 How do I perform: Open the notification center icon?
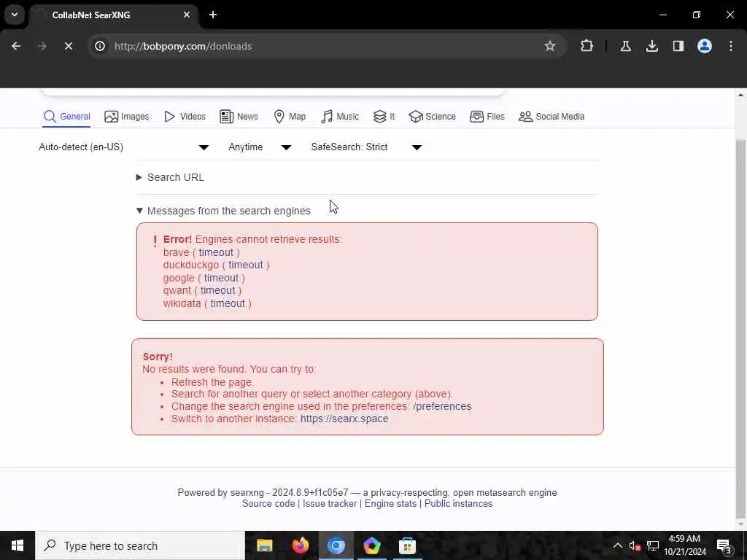pyautogui.click(x=724, y=545)
